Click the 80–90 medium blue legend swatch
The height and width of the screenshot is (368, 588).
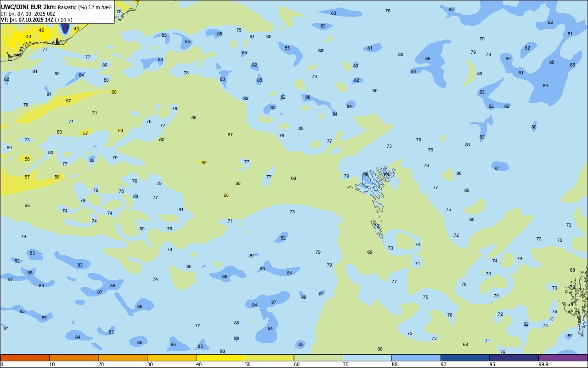[416, 357]
